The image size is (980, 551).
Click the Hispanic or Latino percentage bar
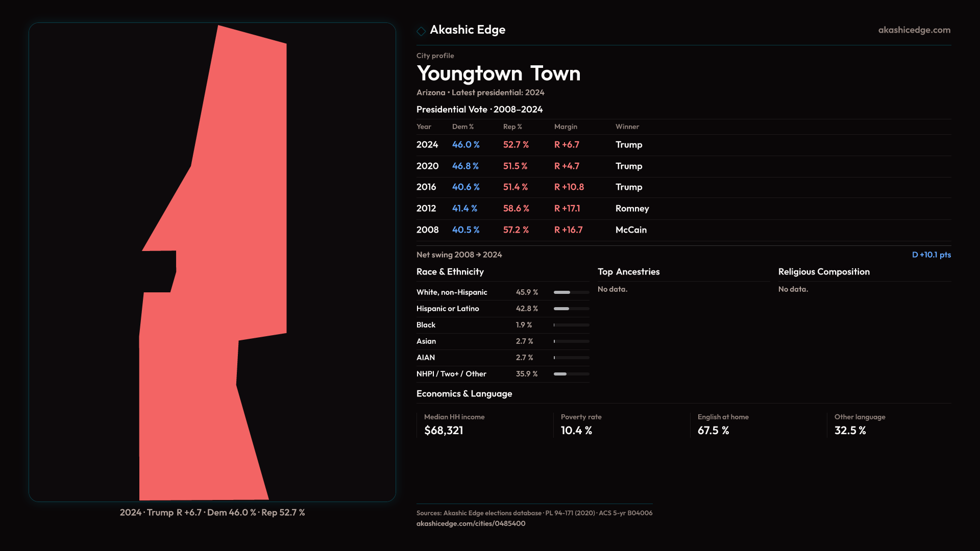coord(571,309)
